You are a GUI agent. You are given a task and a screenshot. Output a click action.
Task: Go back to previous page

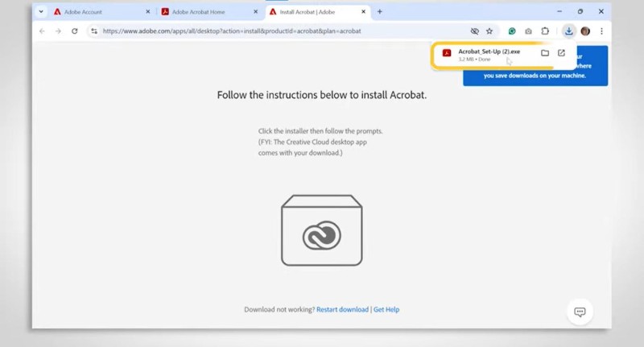click(x=42, y=31)
